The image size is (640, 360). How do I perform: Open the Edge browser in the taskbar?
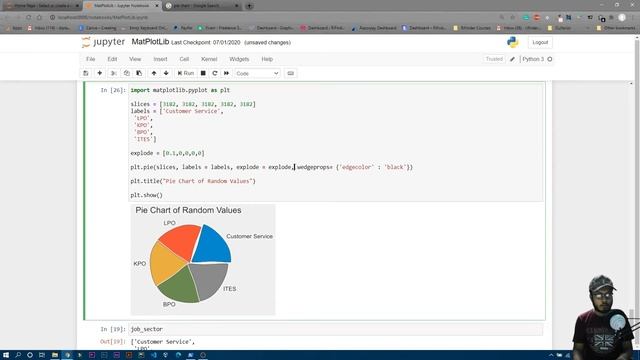click(x=178, y=355)
